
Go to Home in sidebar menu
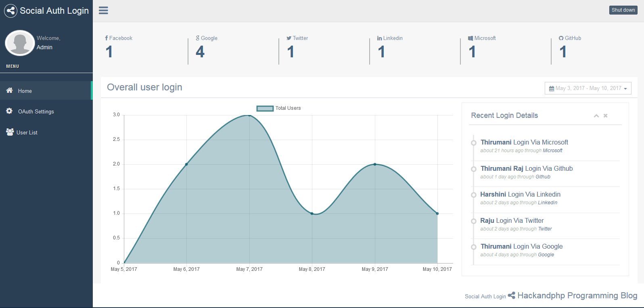coord(25,91)
